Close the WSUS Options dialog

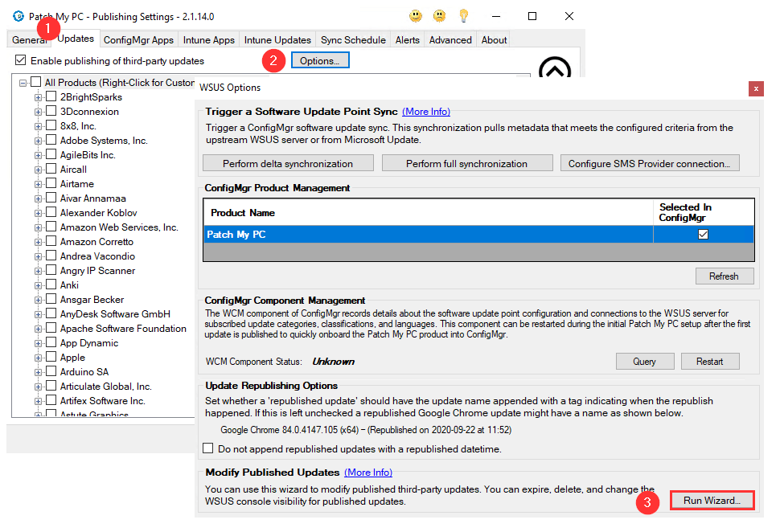pos(756,88)
